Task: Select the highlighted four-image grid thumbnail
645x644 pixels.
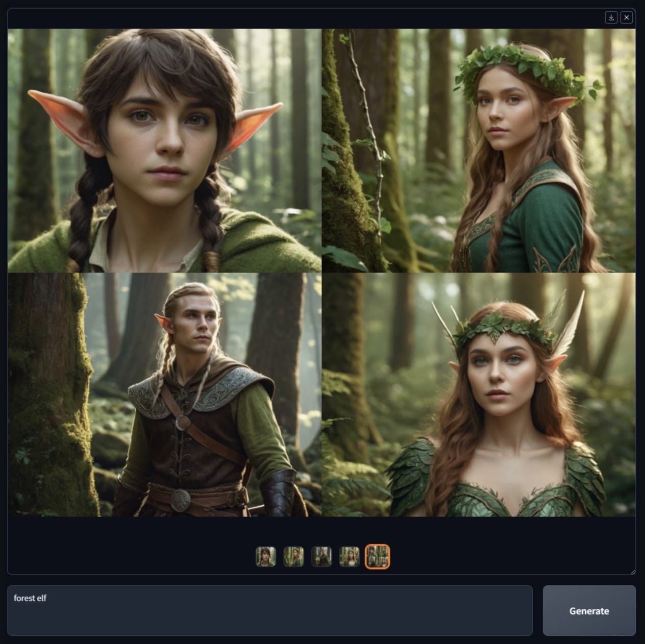Action: click(x=378, y=557)
